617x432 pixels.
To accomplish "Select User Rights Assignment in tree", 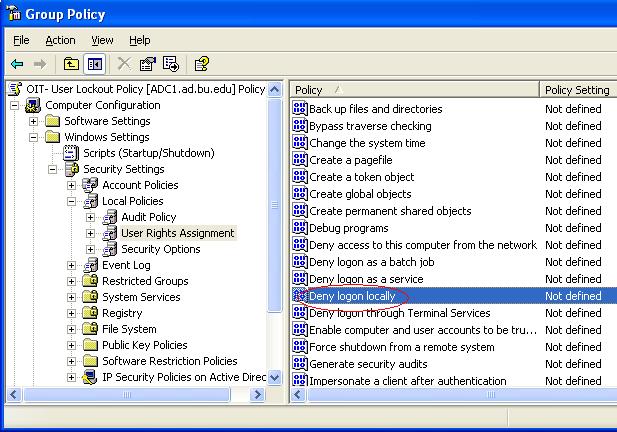I will 177,233.
